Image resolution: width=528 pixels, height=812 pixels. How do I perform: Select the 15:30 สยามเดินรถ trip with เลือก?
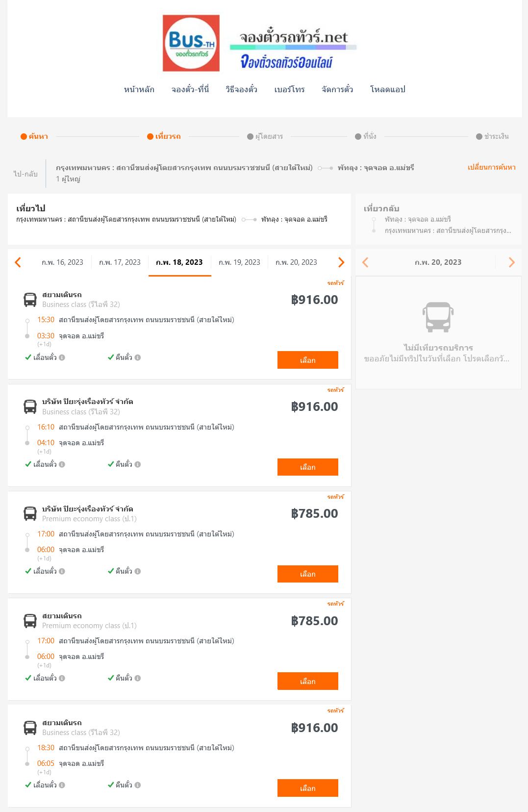click(308, 360)
